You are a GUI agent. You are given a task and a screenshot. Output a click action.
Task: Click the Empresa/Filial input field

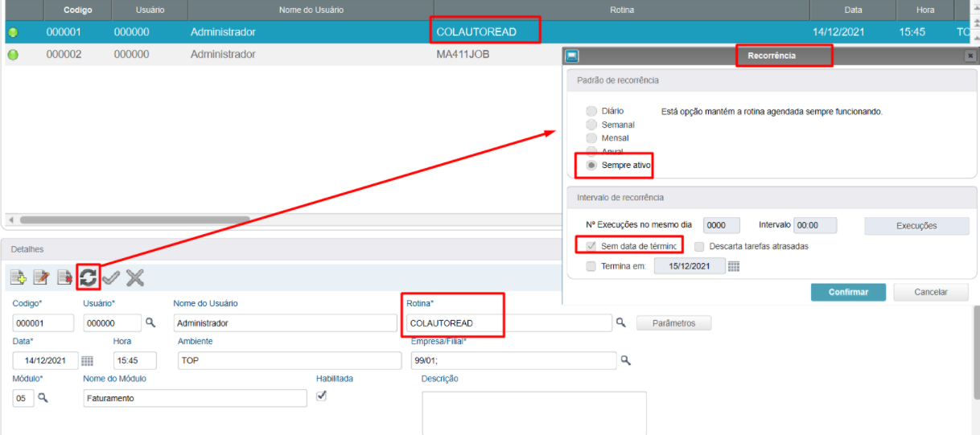pyautogui.click(x=513, y=360)
